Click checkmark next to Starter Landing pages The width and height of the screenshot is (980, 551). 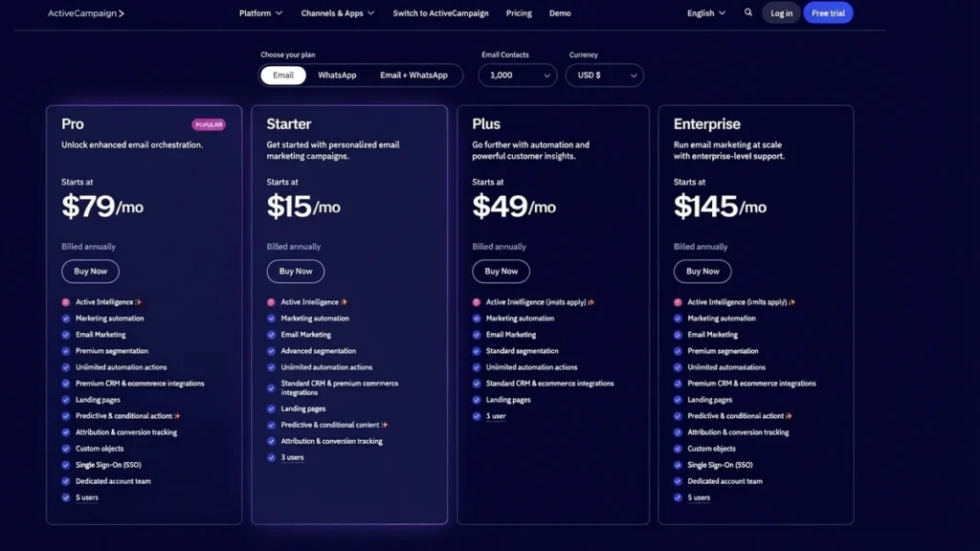271,408
